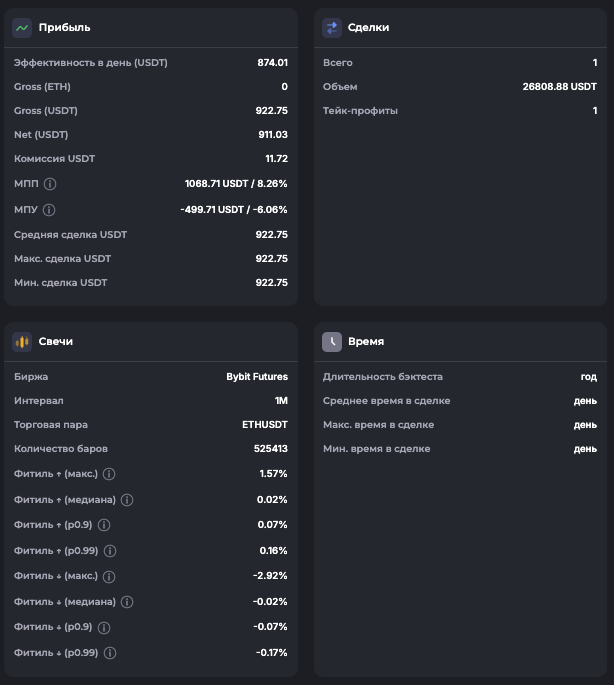Show info tooltip for Фитиль ↑ (p0.99)
The image size is (614, 685).
point(110,551)
